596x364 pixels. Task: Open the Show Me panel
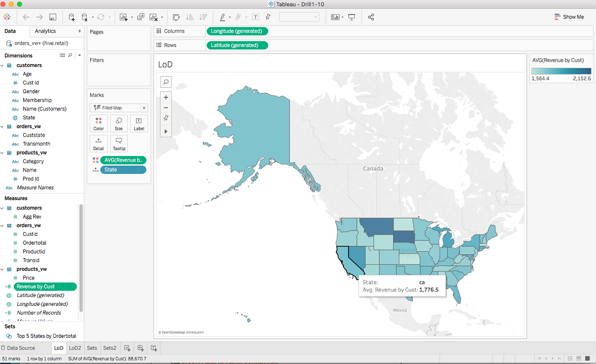569,17
